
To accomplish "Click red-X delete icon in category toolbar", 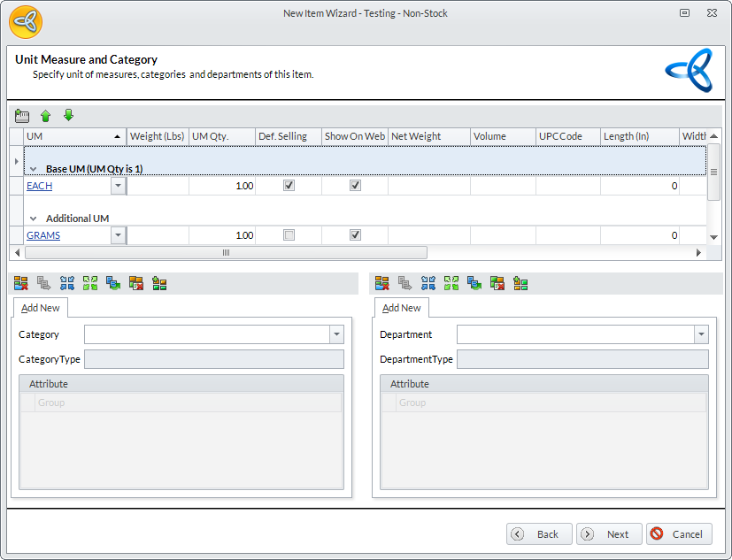I will click(20, 283).
